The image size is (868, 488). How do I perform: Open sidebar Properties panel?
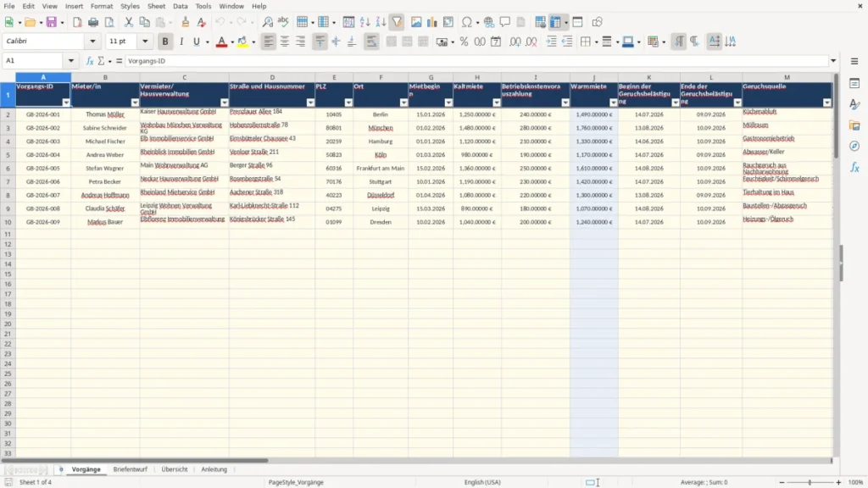[x=854, y=83]
